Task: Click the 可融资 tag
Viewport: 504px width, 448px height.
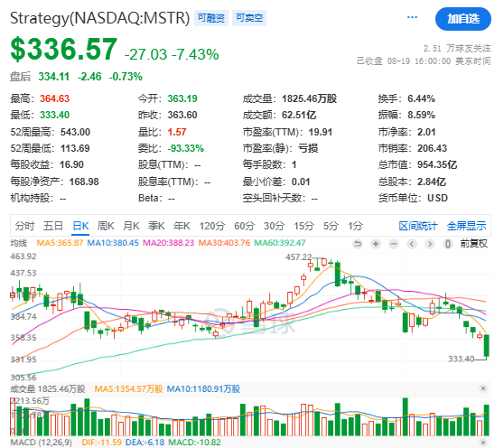Action: click(211, 18)
